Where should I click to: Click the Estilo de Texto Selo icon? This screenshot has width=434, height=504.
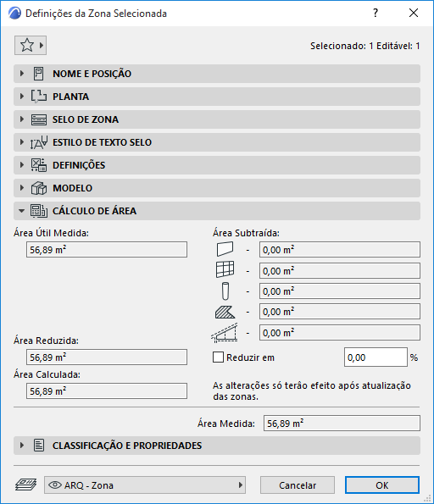click(x=39, y=142)
